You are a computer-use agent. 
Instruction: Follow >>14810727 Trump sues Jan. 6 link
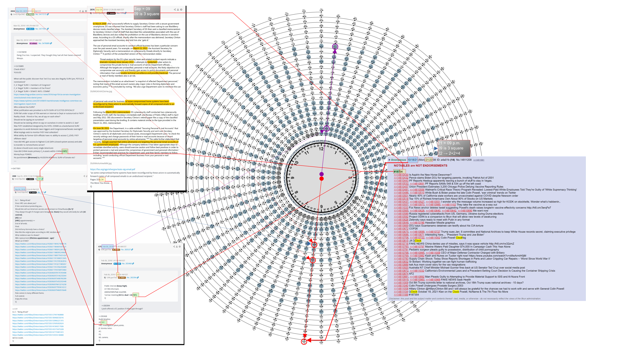point(433,232)
